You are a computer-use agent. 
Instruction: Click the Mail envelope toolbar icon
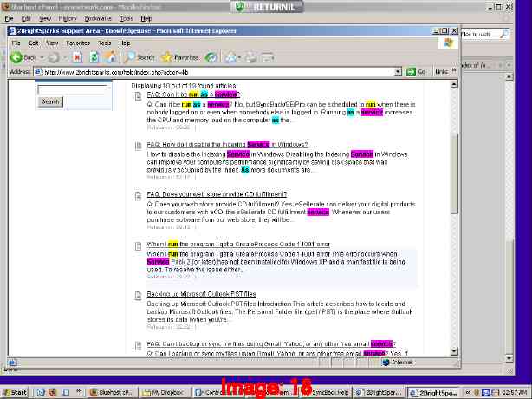coord(230,58)
